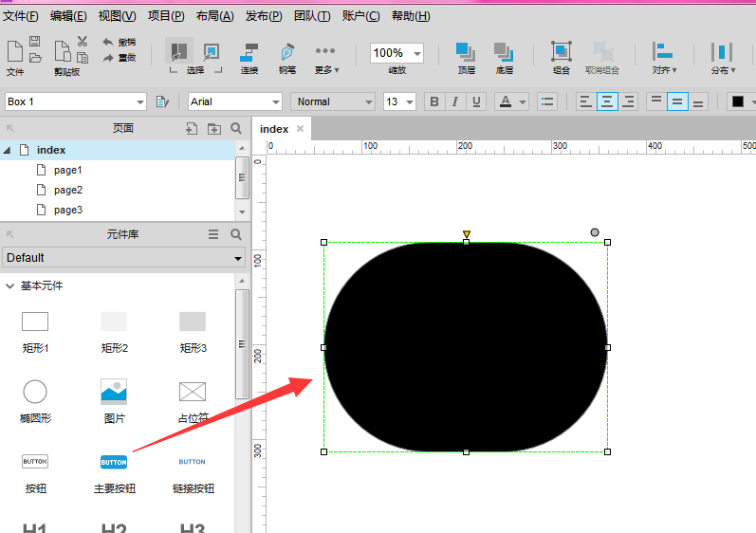Toggle bold formatting
Image resolution: width=756 pixels, height=533 pixels.
[x=434, y=101]
